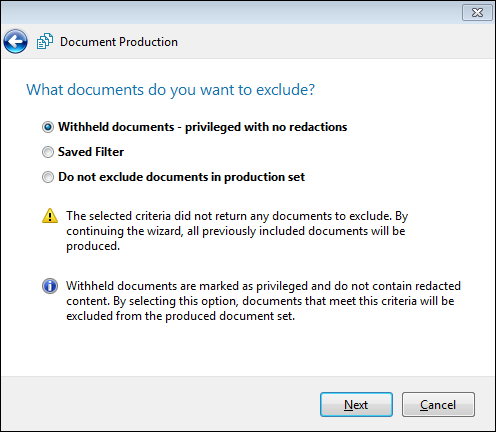The height and width of the screenshot is (432, 496).
Task: Click the 'Document Production' title text
Action: coord(119,42)
